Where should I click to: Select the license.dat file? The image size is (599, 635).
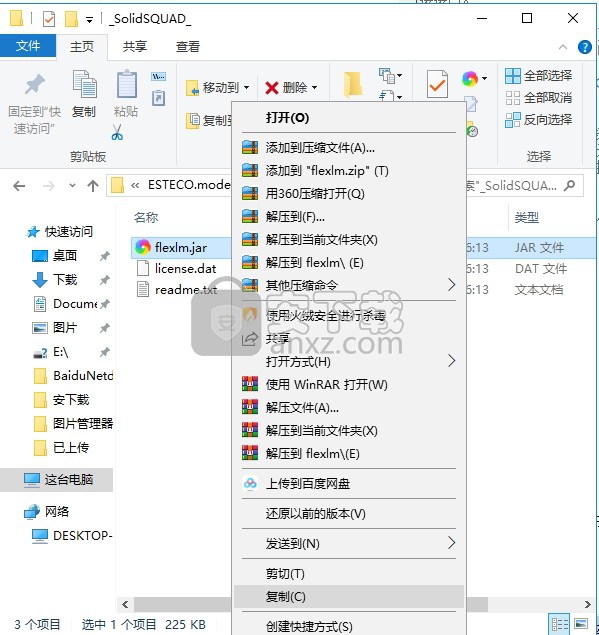[x=185, y=268]
